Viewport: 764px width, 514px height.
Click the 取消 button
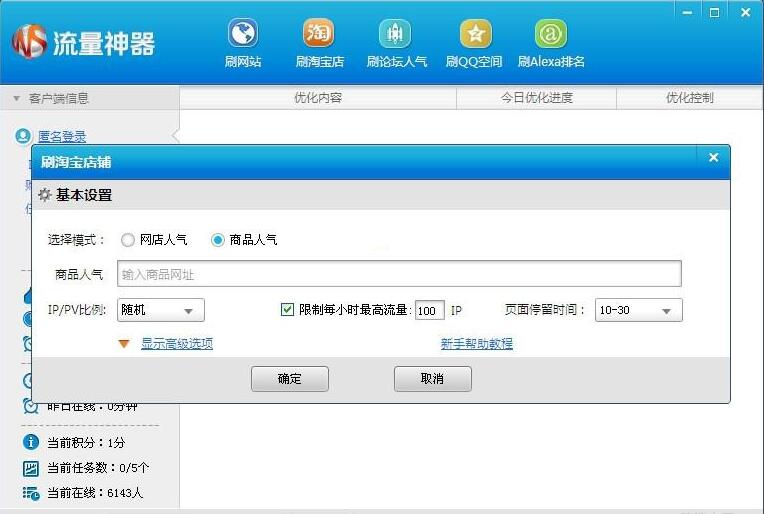[x=433, y=379]
